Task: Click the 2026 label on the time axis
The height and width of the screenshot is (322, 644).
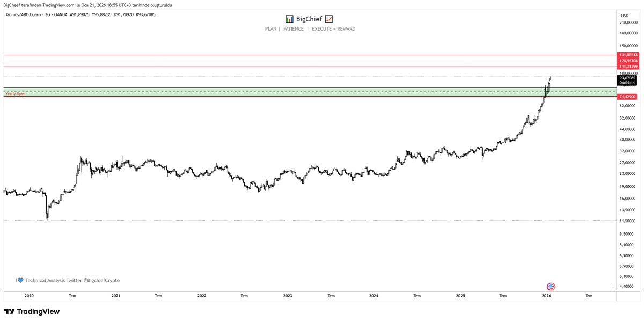Action: [x=546, y=296]
